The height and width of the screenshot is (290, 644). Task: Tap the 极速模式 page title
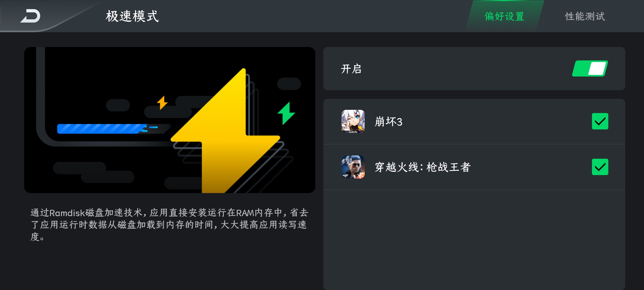coord(132,16)
